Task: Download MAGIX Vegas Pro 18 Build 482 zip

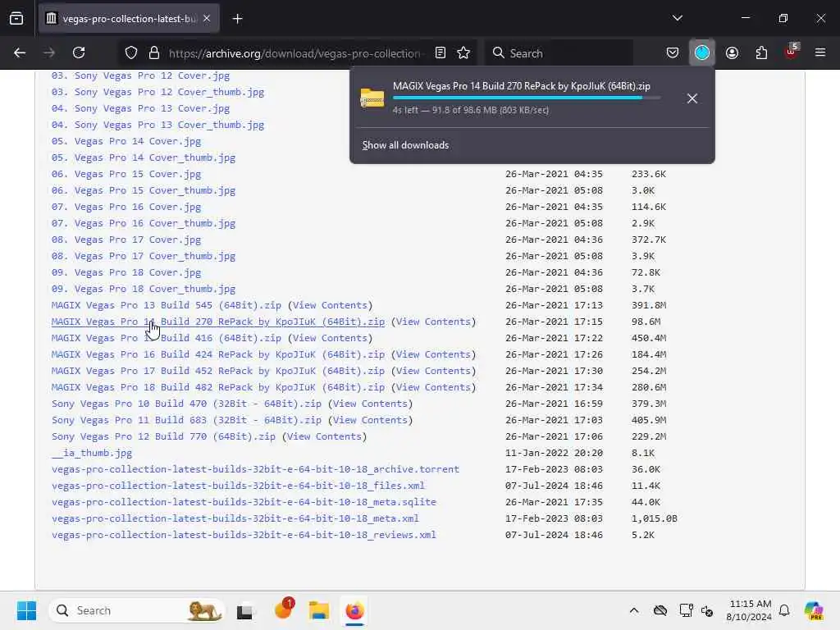Action: click(x=218, y=387)
